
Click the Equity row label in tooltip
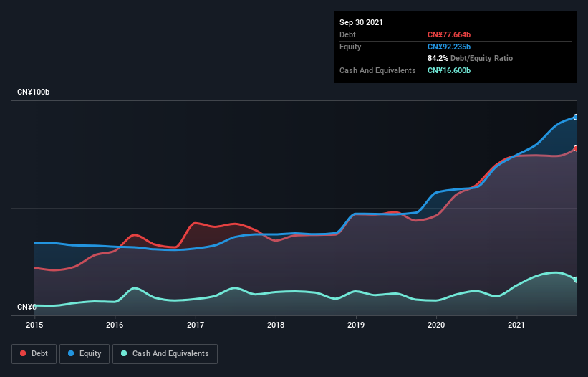(x=350, y=47)
